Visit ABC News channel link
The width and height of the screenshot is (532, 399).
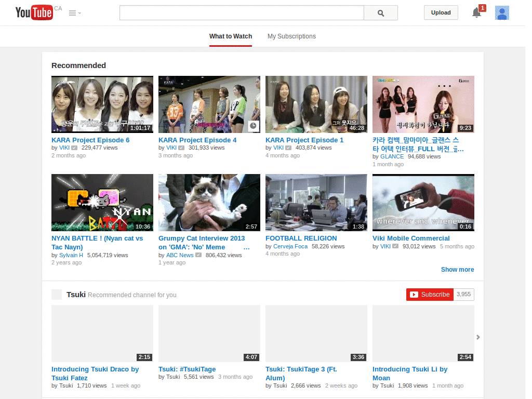click(x=179, y=255)
